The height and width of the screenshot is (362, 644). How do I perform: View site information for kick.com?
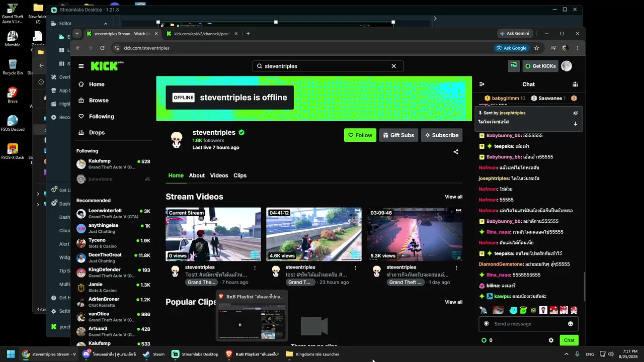(117, 48)
